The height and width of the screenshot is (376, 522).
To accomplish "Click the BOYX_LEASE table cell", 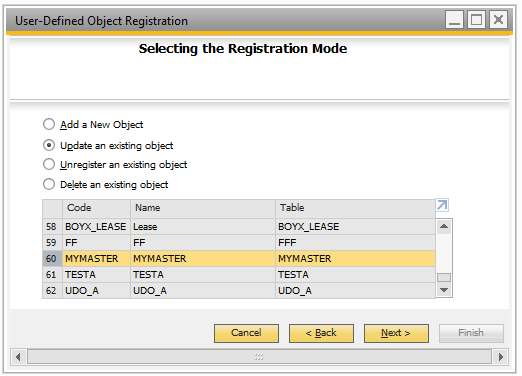I will pyautogui.click(x=355, y=227).
